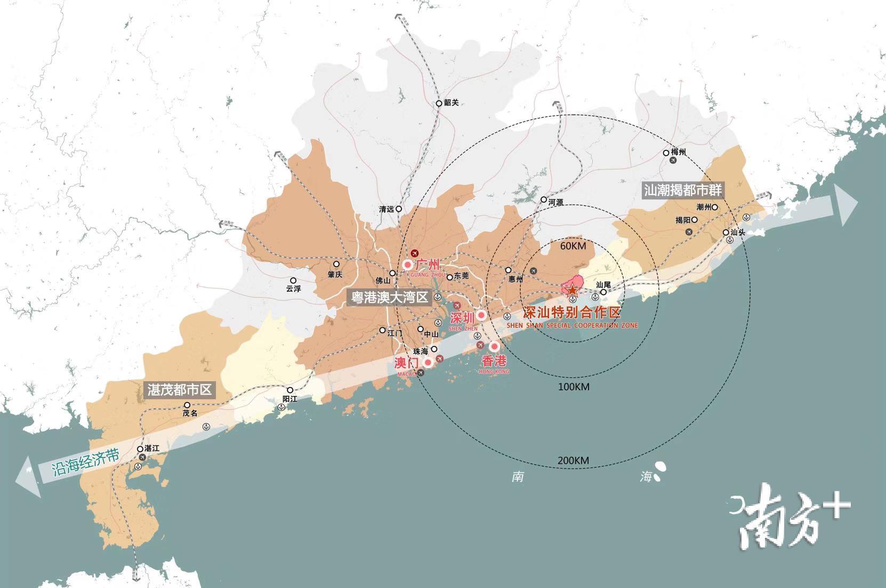
Task: Click the red star at Shenshan zone
Action: (x=571, y=291)
